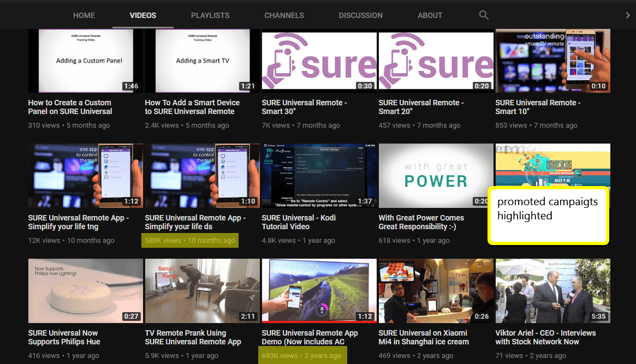
Task: Click '693K views • 2 years ago' text
Action: (301, 355)
